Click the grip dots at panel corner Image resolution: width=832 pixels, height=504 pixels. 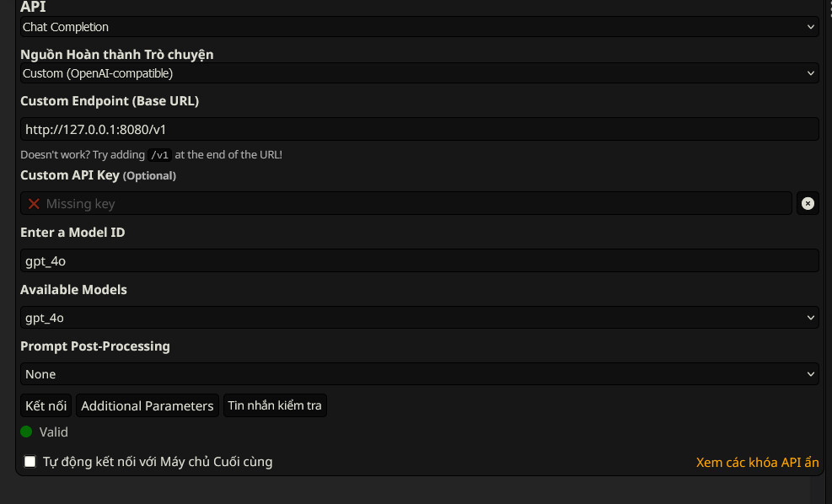(x=829, y=7)
